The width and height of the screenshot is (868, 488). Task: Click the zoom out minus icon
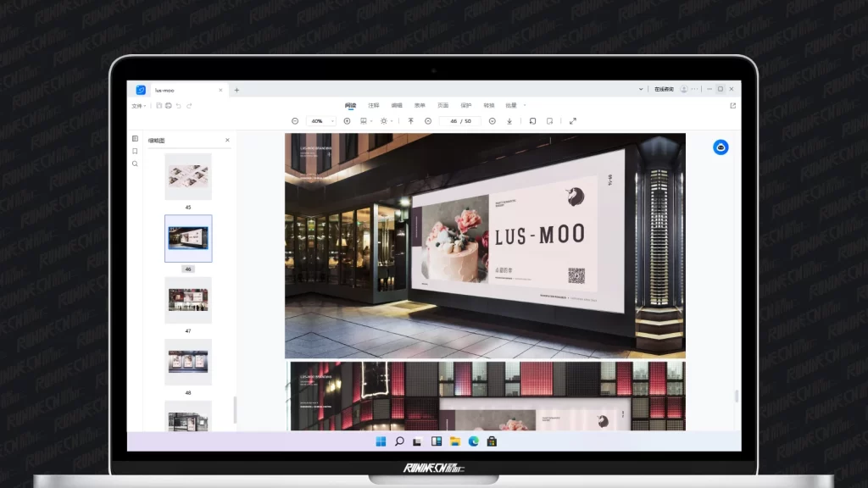295,121
